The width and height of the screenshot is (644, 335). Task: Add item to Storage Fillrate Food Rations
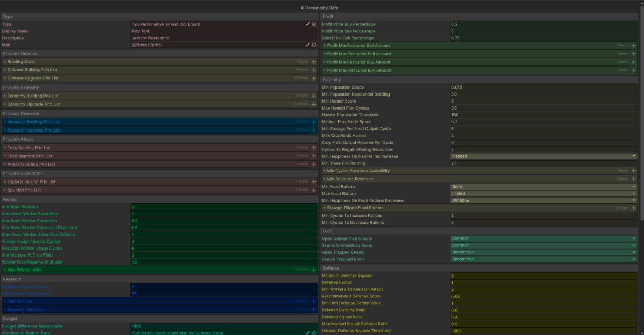click(634, 208)
